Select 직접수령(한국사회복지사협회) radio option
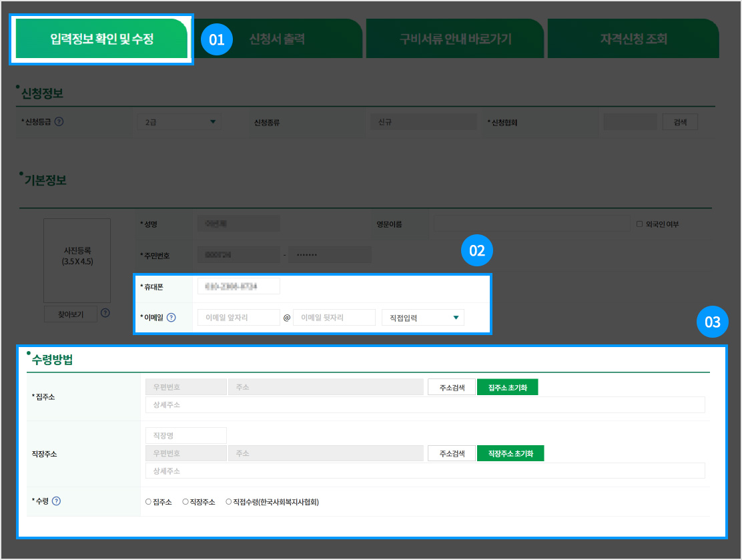This screenshot has height=560, width=742. 229,502
